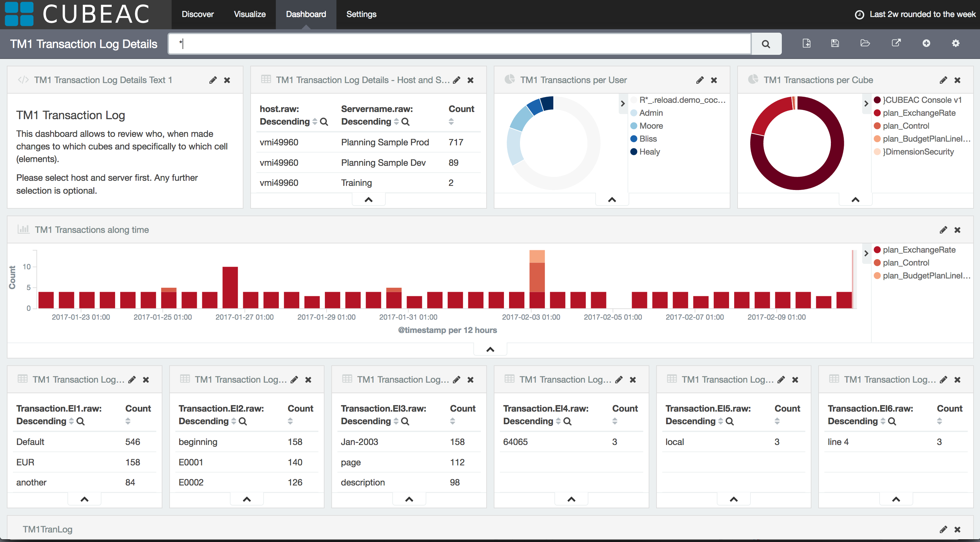Remove the Transactions per Cube panel

958,80
